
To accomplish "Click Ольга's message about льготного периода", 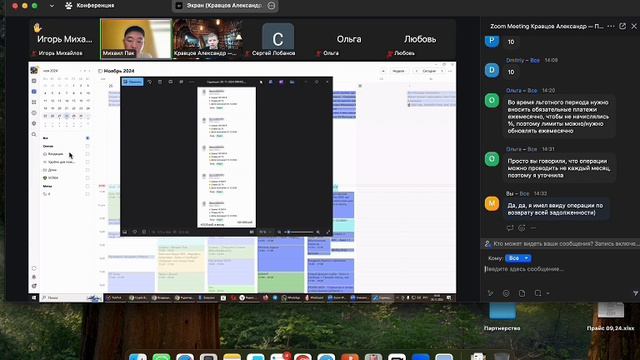I will coord(558,117).
